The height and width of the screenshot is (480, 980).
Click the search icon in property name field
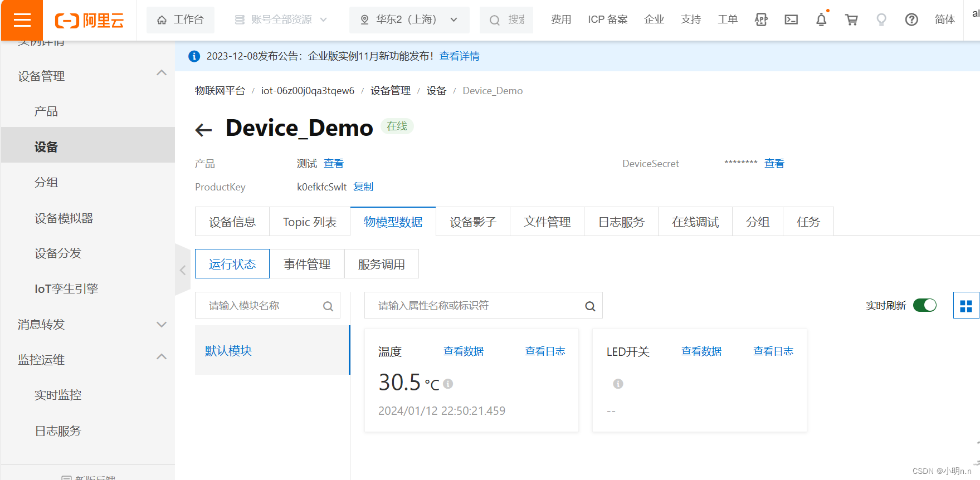[590, 306]
